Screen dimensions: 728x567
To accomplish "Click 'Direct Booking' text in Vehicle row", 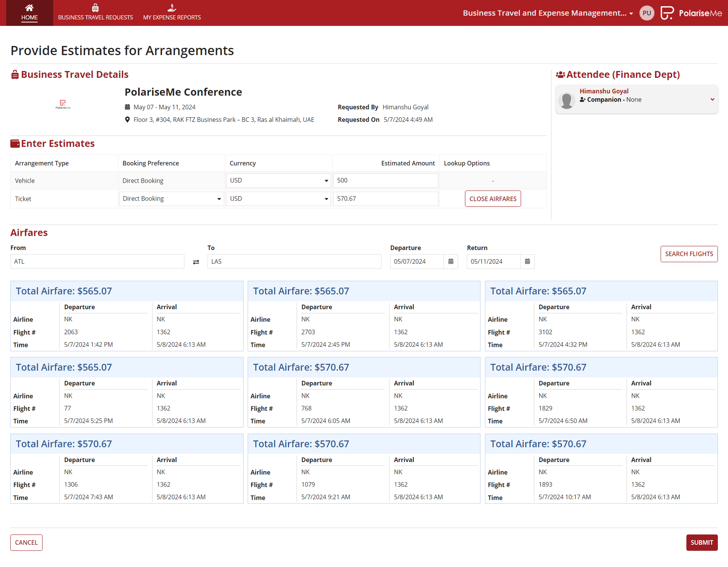I will [x=143, y=181].
